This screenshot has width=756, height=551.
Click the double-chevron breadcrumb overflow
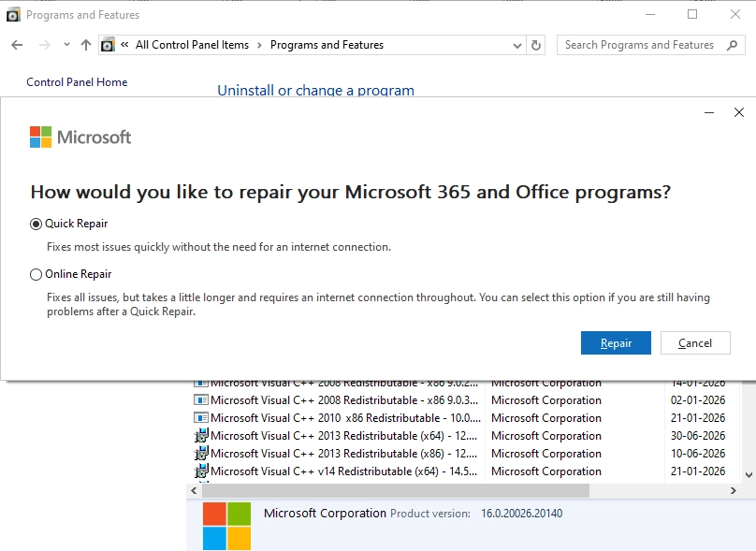click(x=124, y=45)
